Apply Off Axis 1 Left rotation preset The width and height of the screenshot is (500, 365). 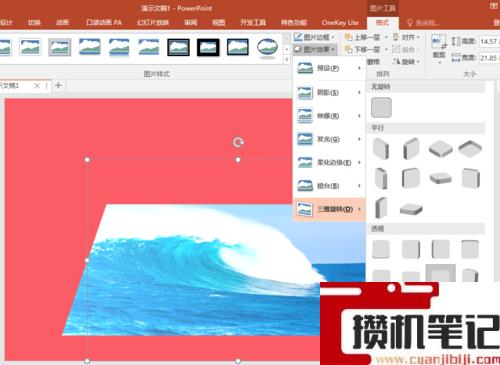[381, 178]
